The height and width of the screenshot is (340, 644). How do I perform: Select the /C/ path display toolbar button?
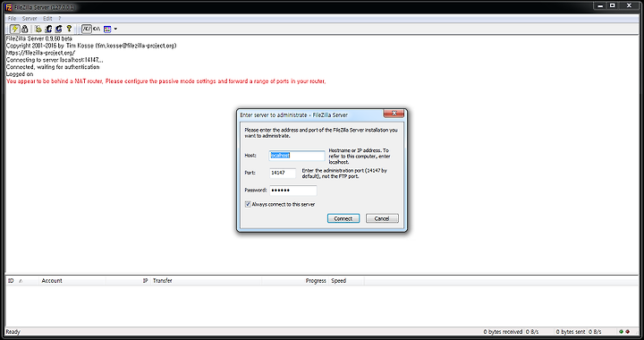87,29
